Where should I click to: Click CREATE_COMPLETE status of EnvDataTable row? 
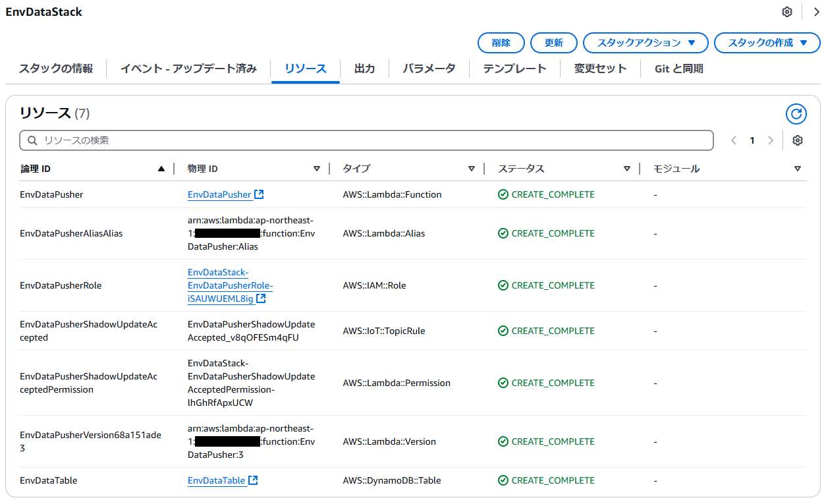(546, 480)
